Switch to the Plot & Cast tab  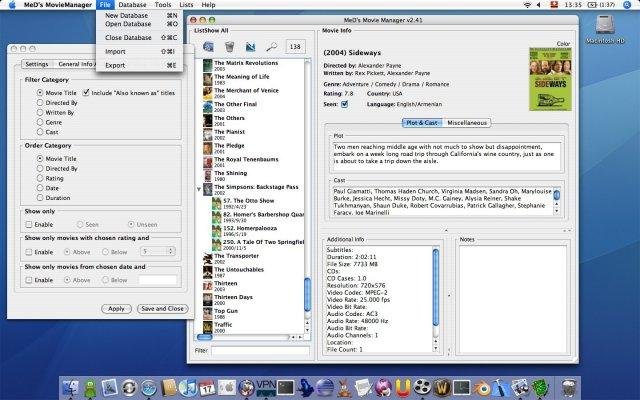pos(422,122)
